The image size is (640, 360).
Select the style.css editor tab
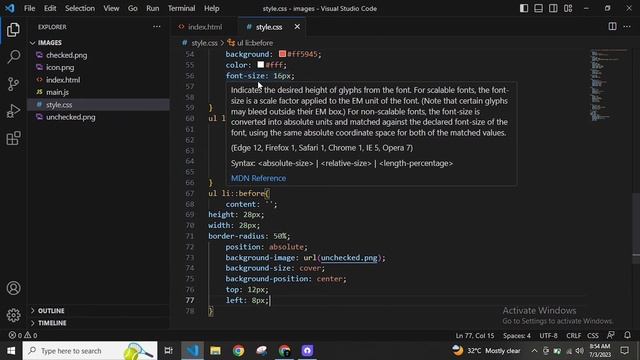(x=269, y=27)
